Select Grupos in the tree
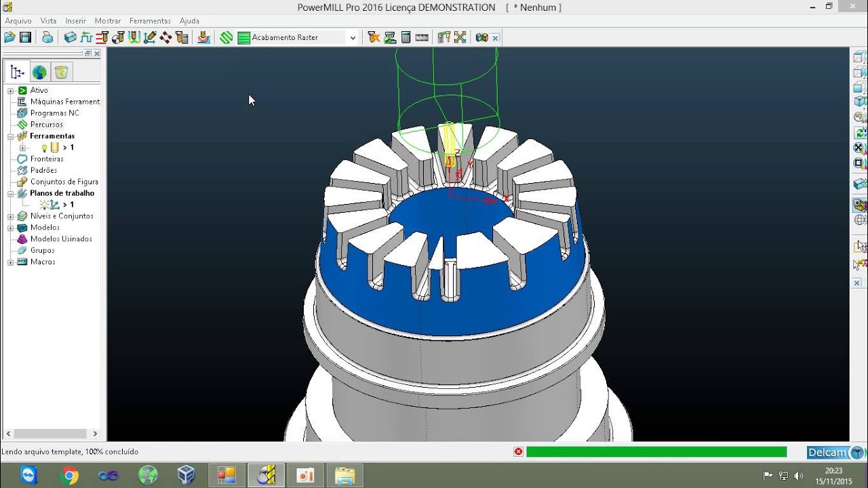The height and width of the screenshot is (488, 868). point(42,250)
